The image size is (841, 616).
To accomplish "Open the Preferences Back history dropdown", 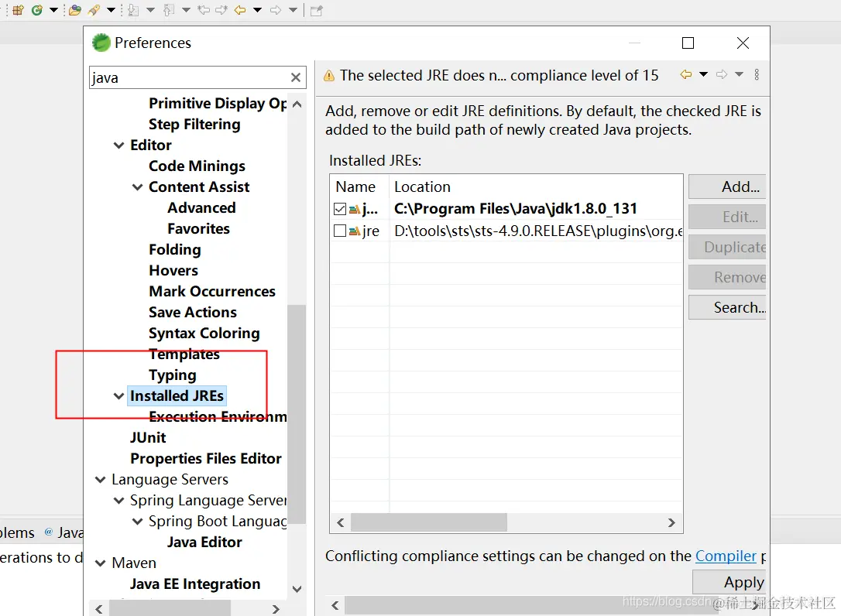I will [x=703, y=74].
